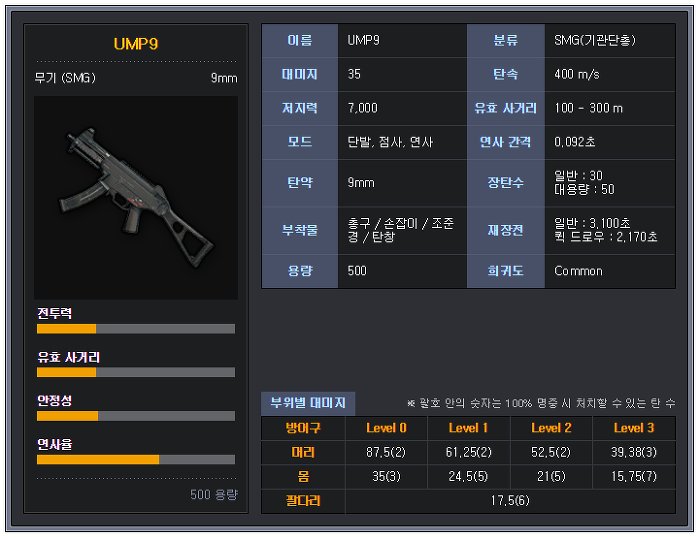This screenshot has height=540, width=700.
Task: Click the 희귀도 label cell
Action: coord(506,271)
